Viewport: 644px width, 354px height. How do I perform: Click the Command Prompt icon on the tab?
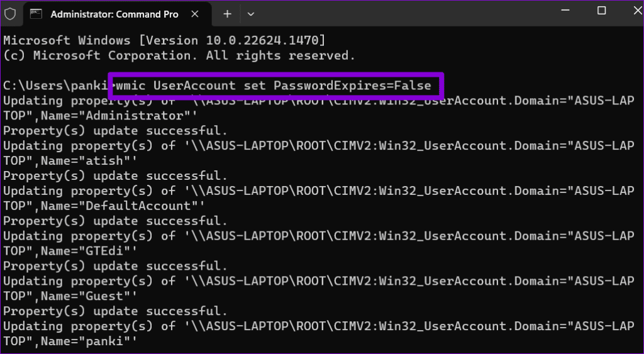point(36,14)
